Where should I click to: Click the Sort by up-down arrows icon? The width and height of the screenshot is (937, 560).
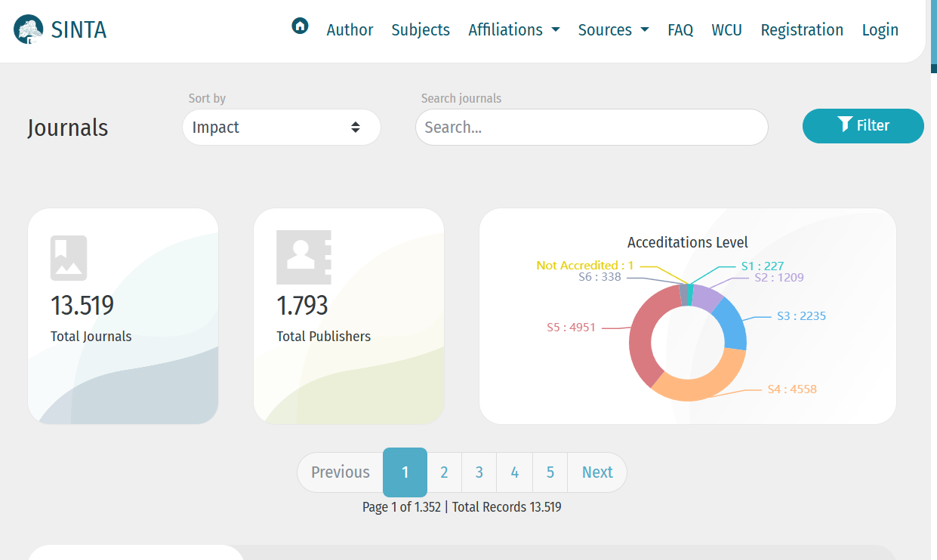(x=356, y=128)
